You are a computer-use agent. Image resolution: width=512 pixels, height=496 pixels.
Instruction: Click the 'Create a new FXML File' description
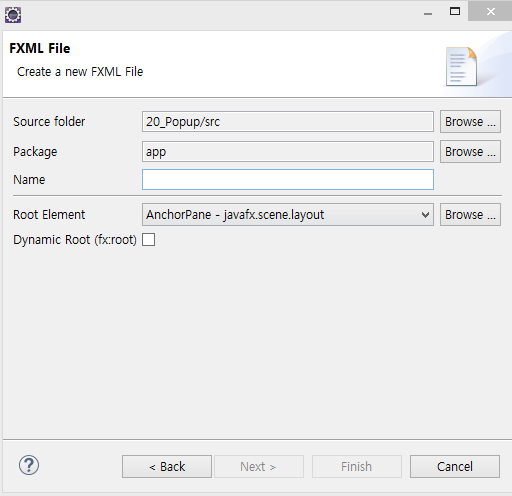pos(80,72)
